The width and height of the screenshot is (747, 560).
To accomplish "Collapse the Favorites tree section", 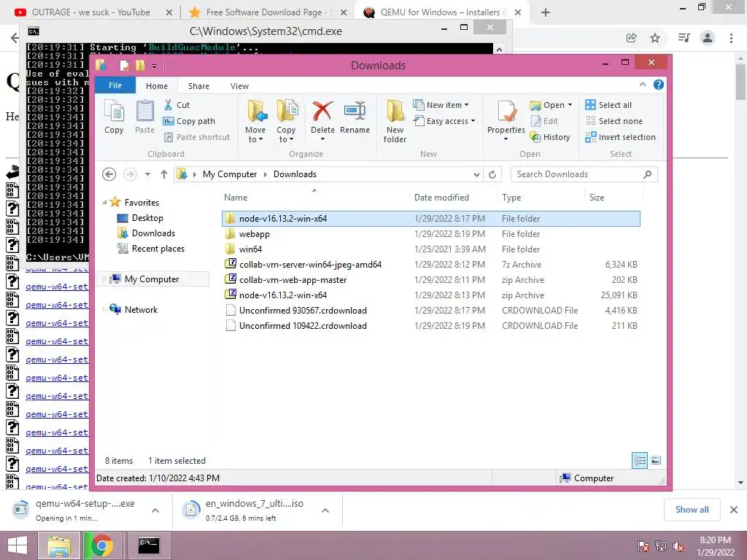I will [105, 203].
